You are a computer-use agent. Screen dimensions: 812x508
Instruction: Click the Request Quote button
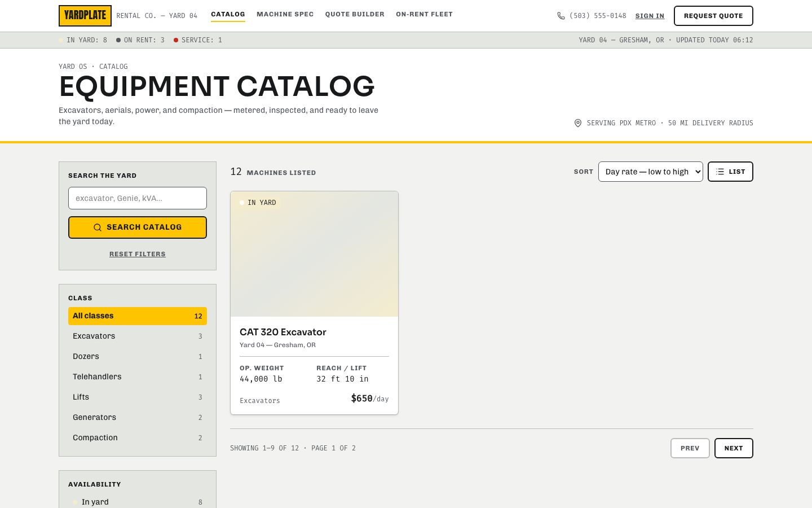pyautogui.click(x=713, y=16)
